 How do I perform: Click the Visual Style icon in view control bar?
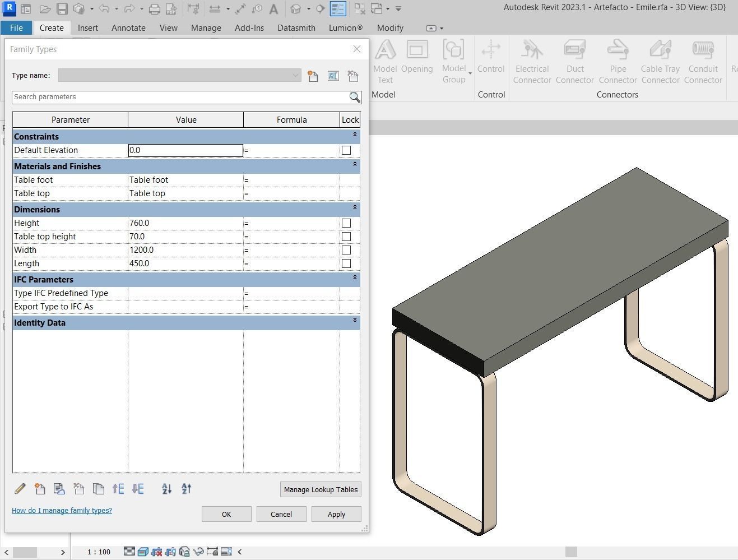pos(143,552)
